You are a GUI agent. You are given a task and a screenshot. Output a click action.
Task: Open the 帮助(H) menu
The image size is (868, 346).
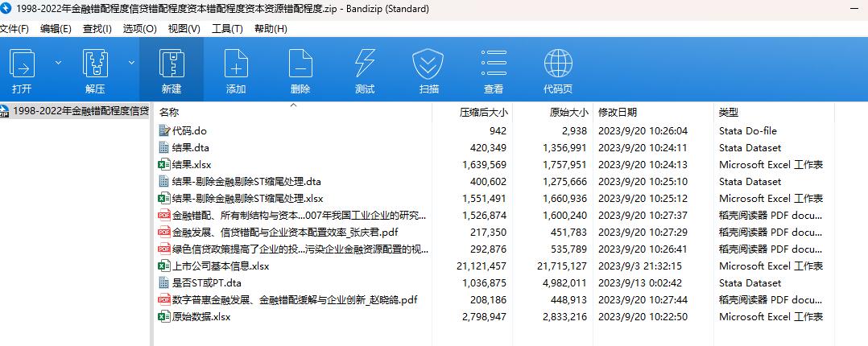pyautogui.click(x=271, y=29)
